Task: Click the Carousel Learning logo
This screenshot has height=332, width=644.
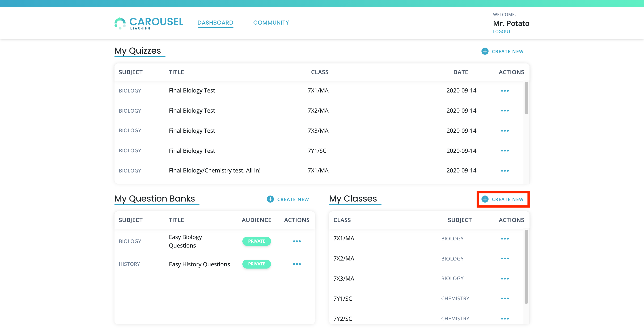Action: pyautogui.click(x=149, y=23)
